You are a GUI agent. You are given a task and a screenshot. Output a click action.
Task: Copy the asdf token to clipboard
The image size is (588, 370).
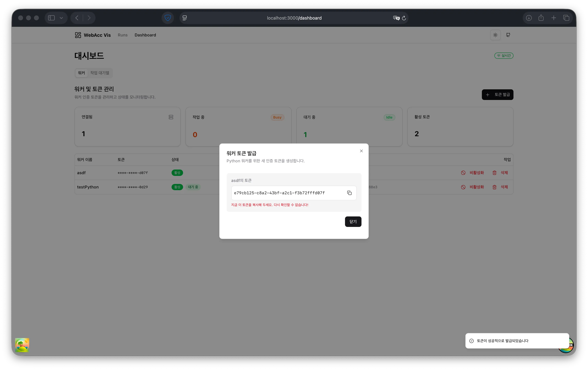(x=349, y=193)
